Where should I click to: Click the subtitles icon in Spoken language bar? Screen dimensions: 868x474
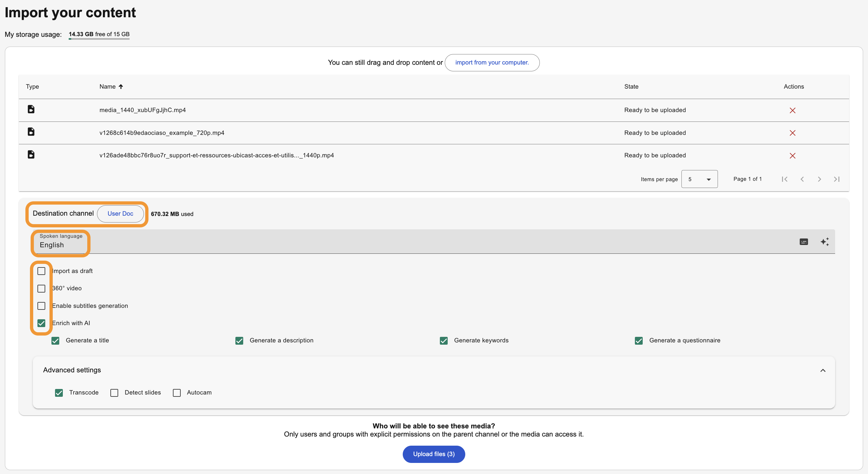(x=804, y=242)
